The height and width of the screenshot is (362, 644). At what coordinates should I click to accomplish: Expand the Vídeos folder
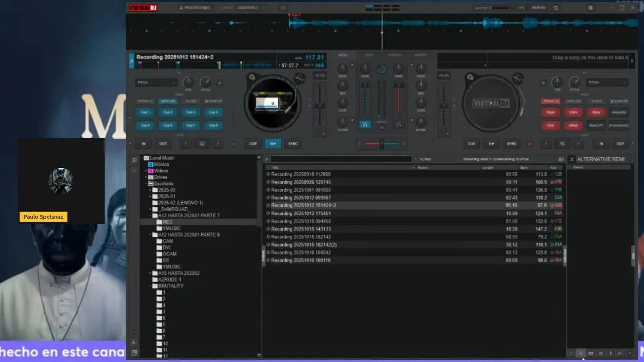(x=146, y=171)
